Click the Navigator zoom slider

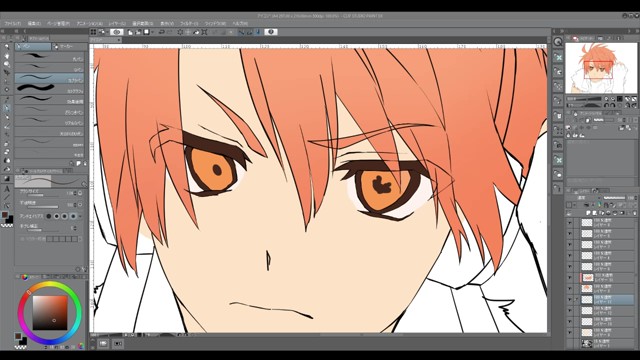tap(584, 99)
